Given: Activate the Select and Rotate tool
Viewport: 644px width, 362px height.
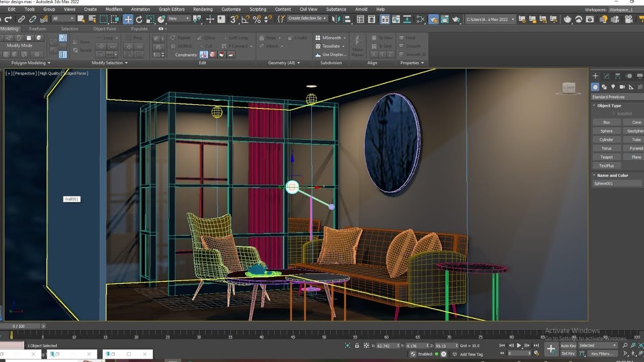Looking at the screenshot, I should (139, 19).
